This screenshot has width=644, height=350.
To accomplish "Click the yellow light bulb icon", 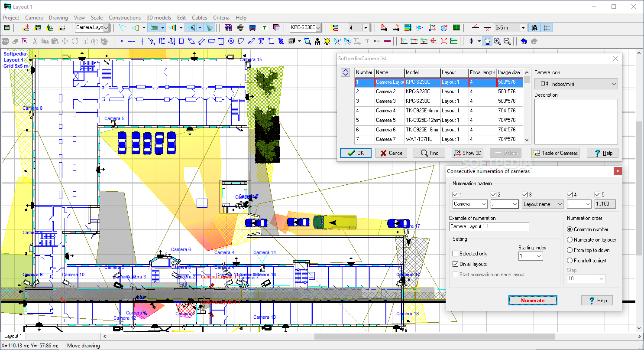I will [x=327, y=41].
